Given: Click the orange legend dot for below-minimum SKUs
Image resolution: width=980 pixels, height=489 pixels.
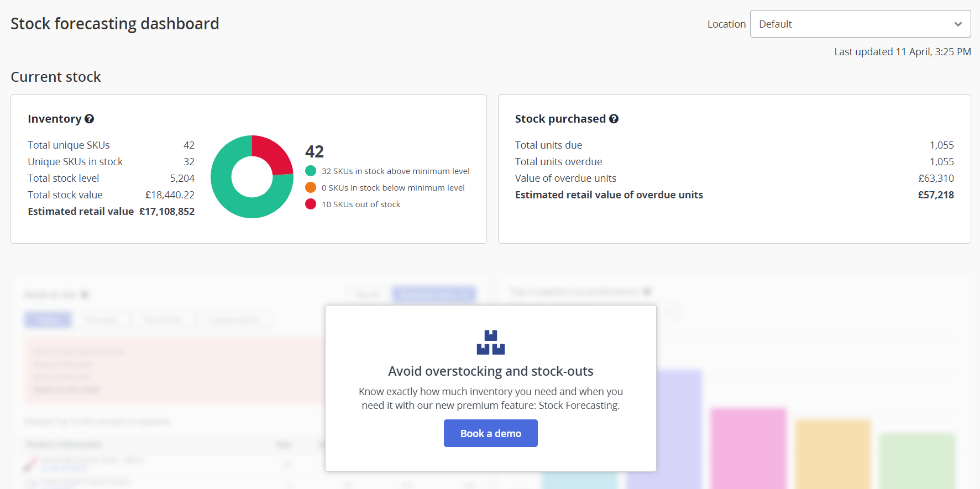Looking at the screenshot, I should tap(311, 188).
